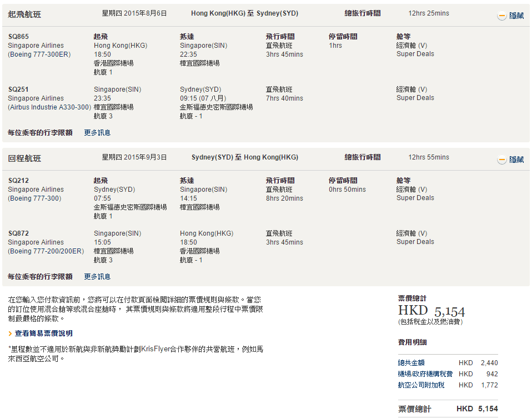Select flight number SQ251

[x=18, y=89]
